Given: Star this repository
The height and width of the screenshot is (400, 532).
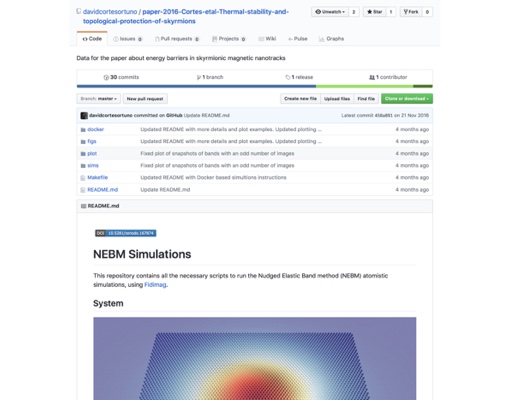Looking at the screenshot, I should (375, 12).
